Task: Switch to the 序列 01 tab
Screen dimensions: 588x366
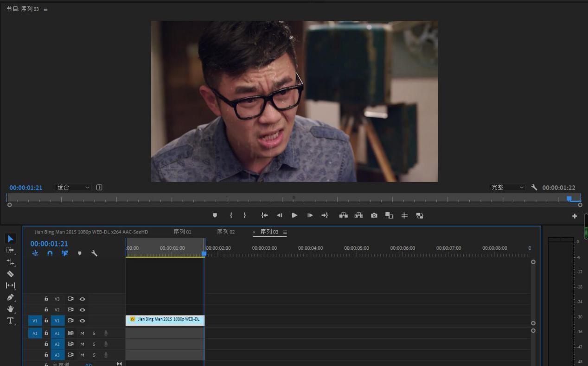Action: pos(182,232)
